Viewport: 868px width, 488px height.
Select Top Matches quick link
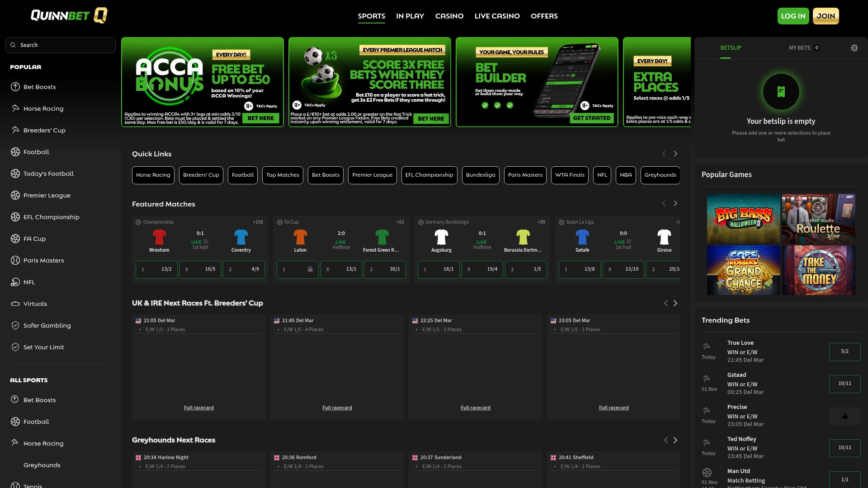coord(283,175)
